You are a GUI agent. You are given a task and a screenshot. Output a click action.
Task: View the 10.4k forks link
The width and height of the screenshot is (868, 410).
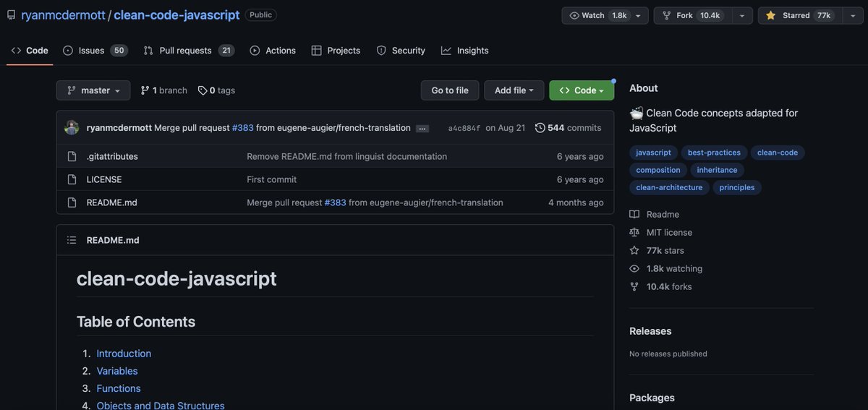coord(661,286)
